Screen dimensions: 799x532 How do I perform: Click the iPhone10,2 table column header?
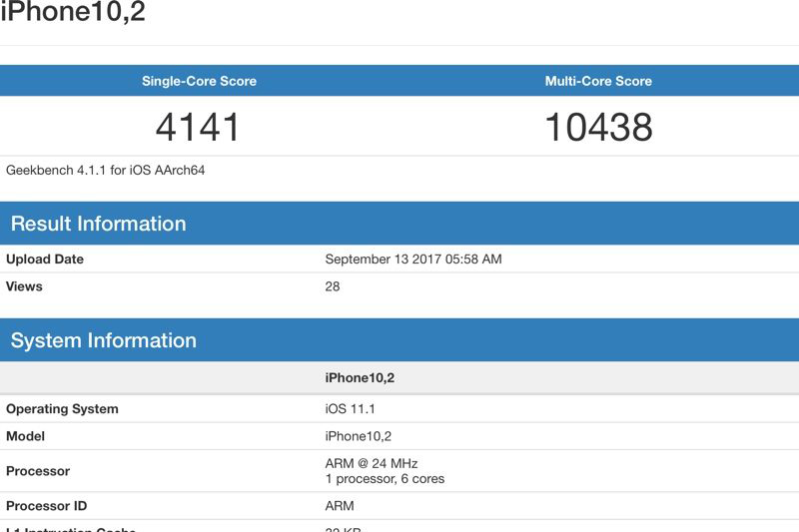point(359,378)
